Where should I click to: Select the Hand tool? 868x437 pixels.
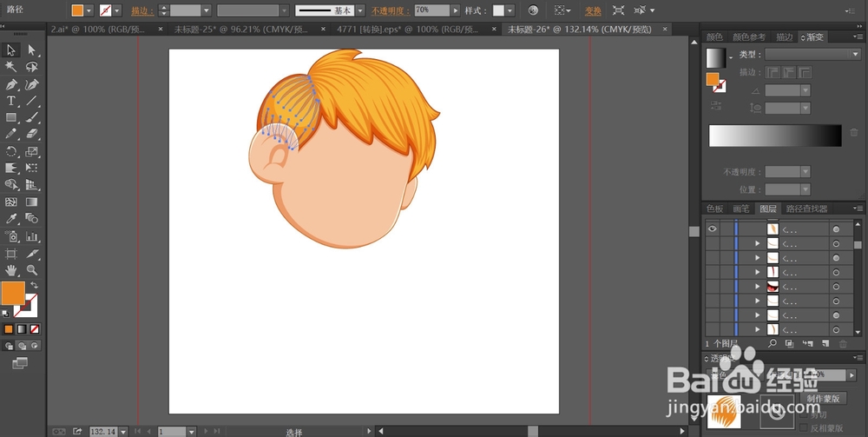tap(10, 270)
